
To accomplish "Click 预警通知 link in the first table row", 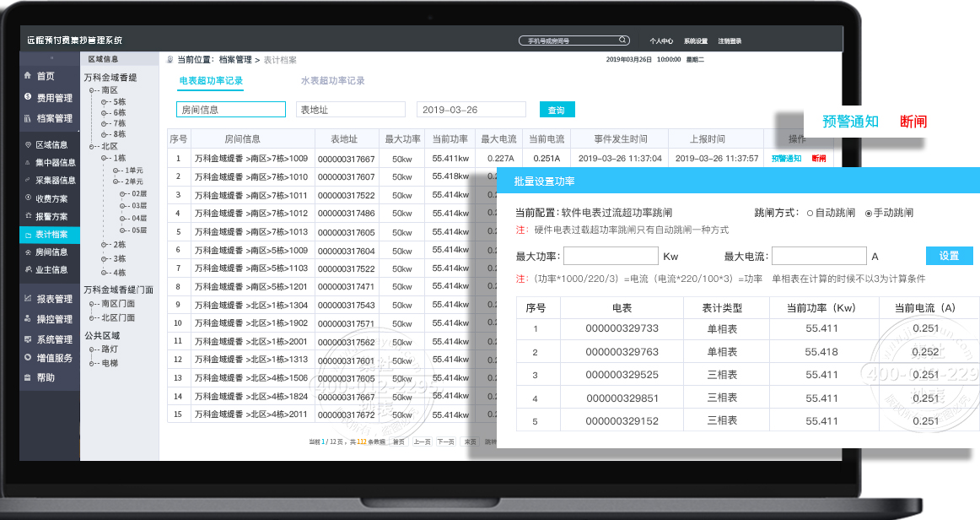I will 786,158.
